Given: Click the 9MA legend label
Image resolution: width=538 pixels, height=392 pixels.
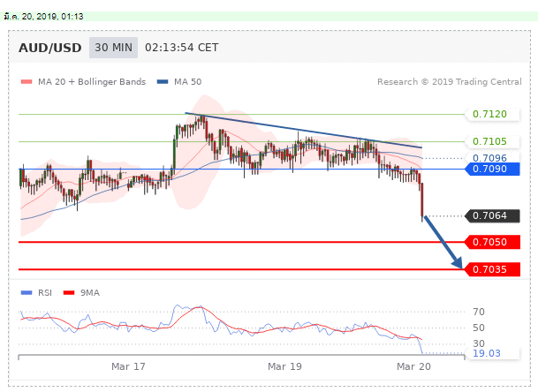Looking at the screenshot, I should tap(90, 293).
